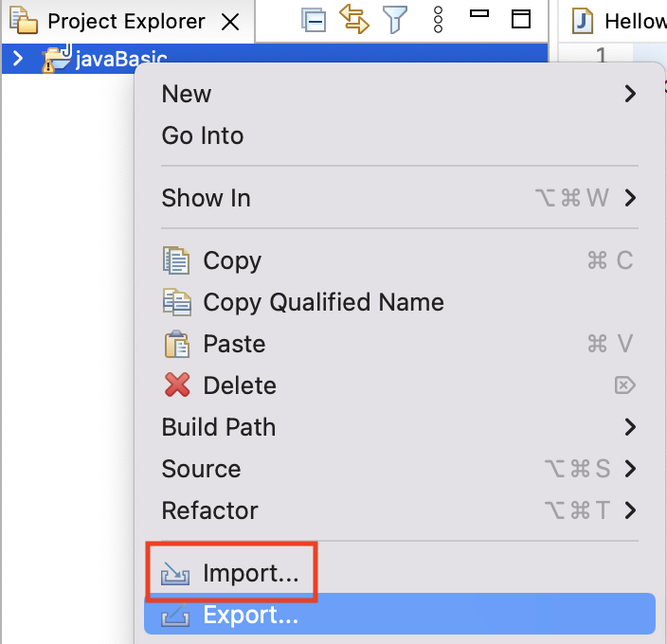Select the javaBasic project row

coord(275,58)
